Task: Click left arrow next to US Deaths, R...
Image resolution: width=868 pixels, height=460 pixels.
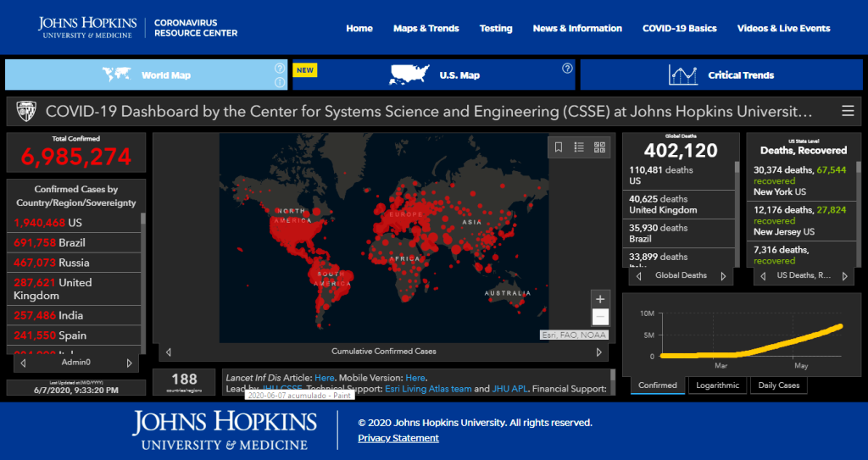Action: (763, 276)
